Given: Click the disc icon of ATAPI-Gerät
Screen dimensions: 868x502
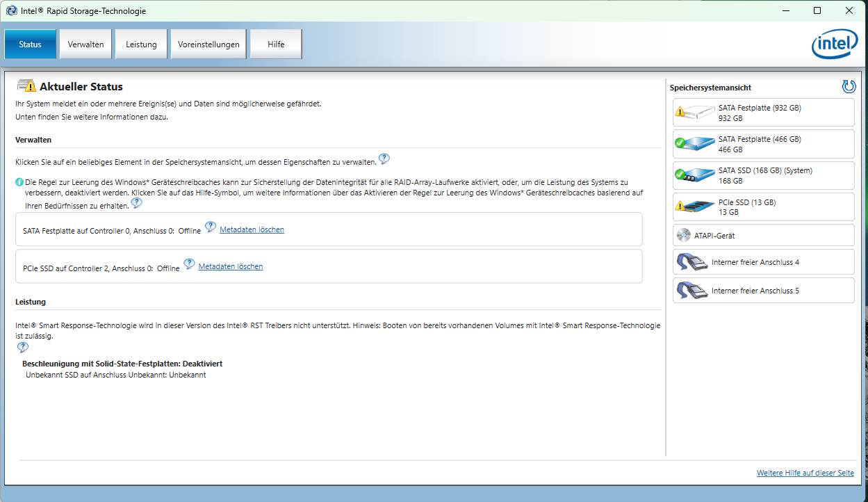Looking at the screenshot, I should pyautogui.click(x=683, y=235).
